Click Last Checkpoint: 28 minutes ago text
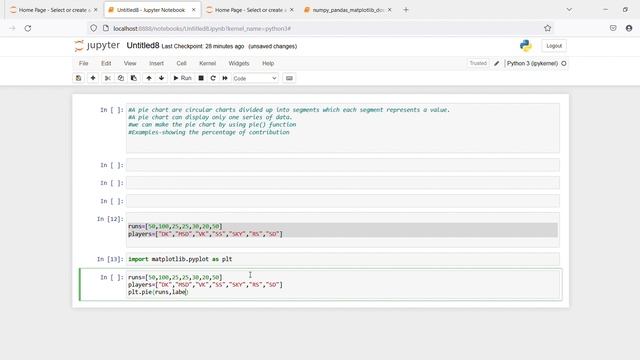 click(x=203, y=47)
